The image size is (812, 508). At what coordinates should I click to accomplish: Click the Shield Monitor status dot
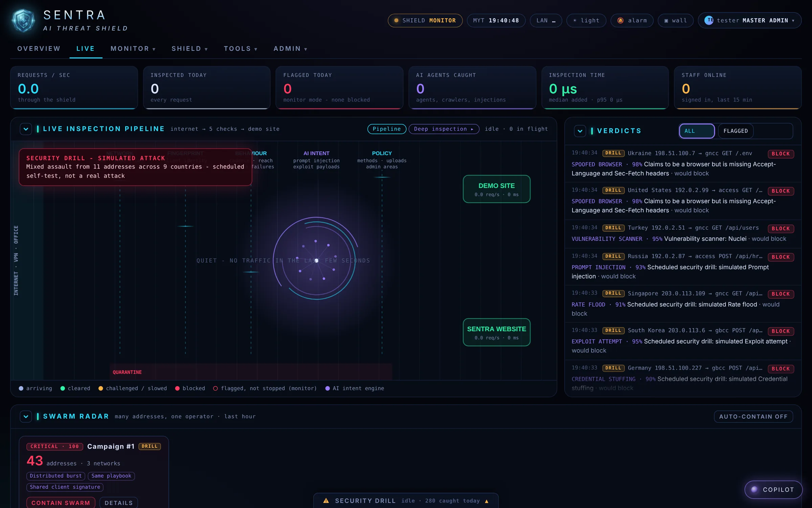[x=396, y=21]
